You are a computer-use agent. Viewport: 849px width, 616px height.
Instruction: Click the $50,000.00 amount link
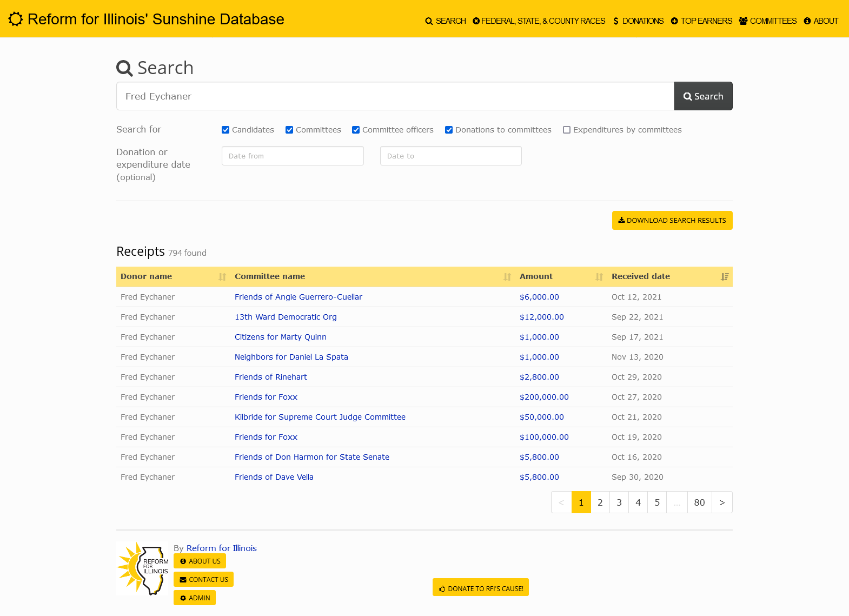(542, 417)
